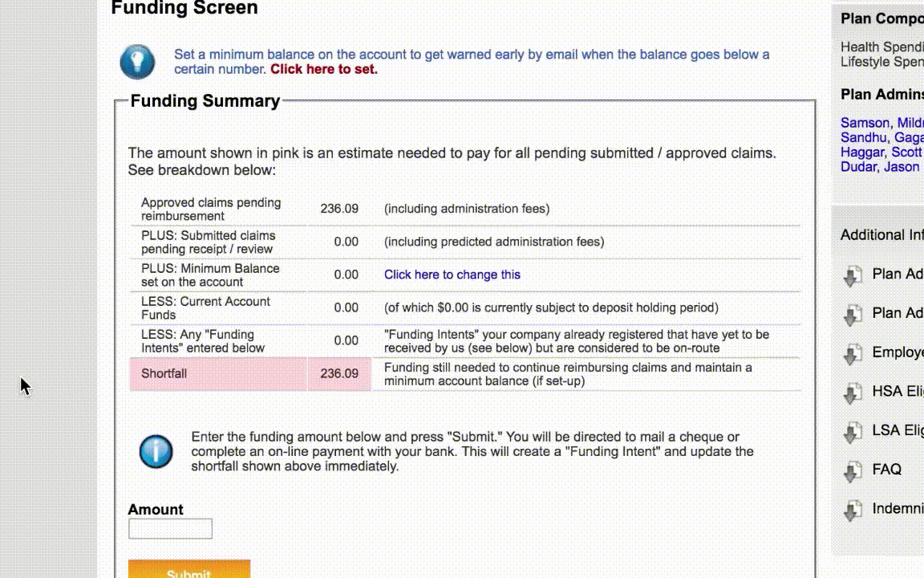Open the Haggar, Scott admin link
This screenshot has width=924, height=578.
click(881, 153)
